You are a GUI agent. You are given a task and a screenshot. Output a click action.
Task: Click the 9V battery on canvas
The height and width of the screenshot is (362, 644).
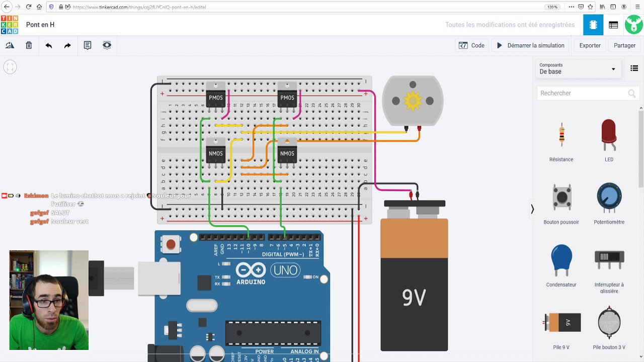pyautogui.click(x=414, y=276)
